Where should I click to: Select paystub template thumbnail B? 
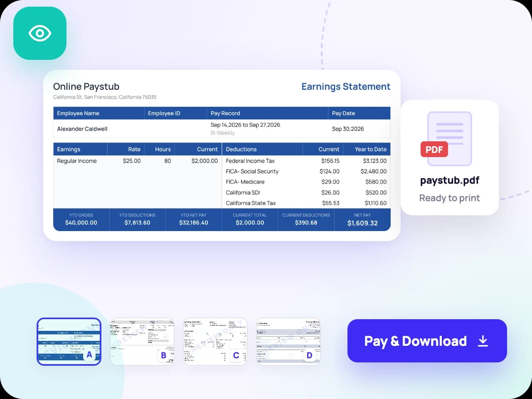(142, 342)
